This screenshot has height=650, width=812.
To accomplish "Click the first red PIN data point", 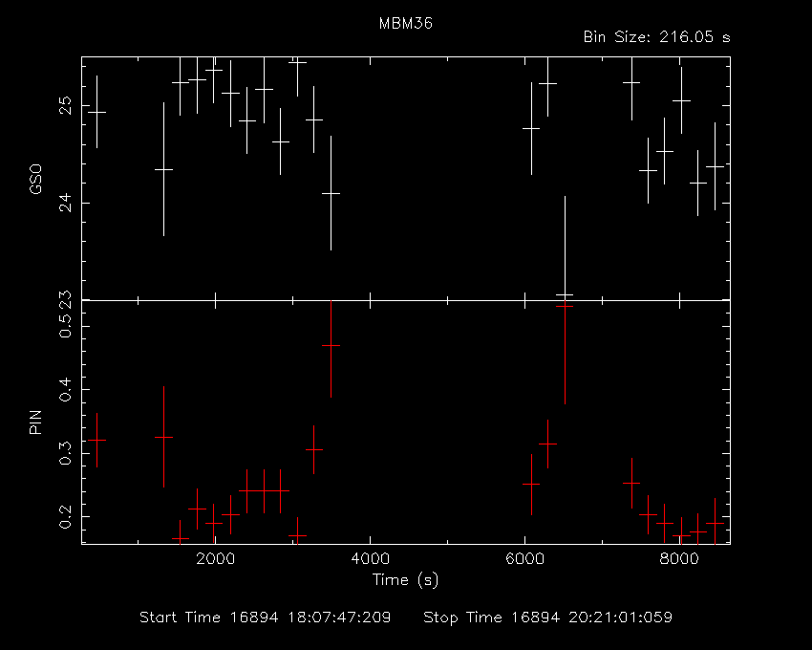I will pyautogui.click(x=96, y=440).
